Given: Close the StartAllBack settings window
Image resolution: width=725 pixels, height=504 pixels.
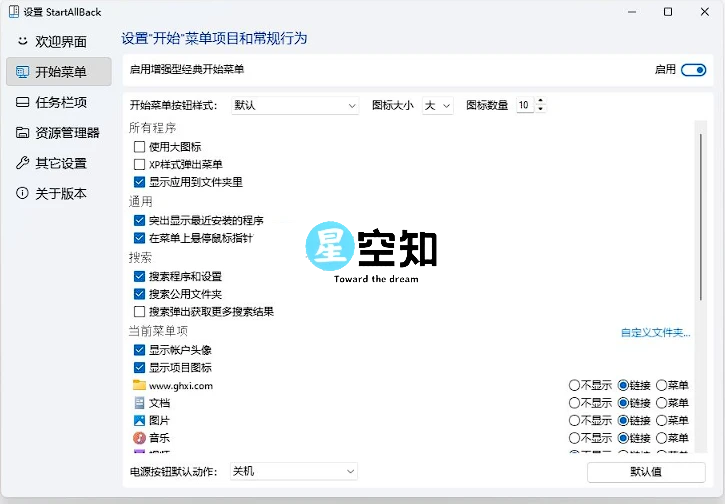Looking at the screenshot, I should (x=704, y=12).
